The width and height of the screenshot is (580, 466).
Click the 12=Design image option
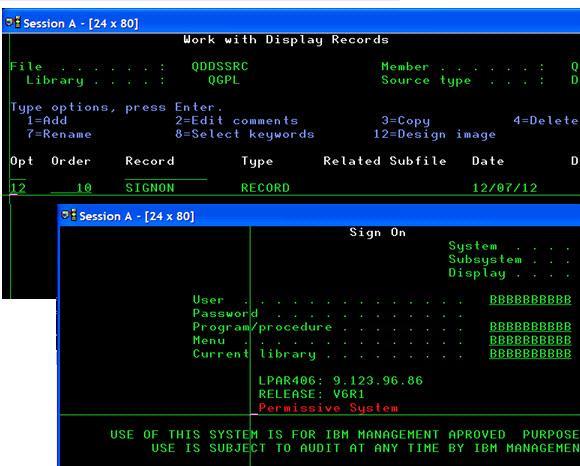pos(435,134)
